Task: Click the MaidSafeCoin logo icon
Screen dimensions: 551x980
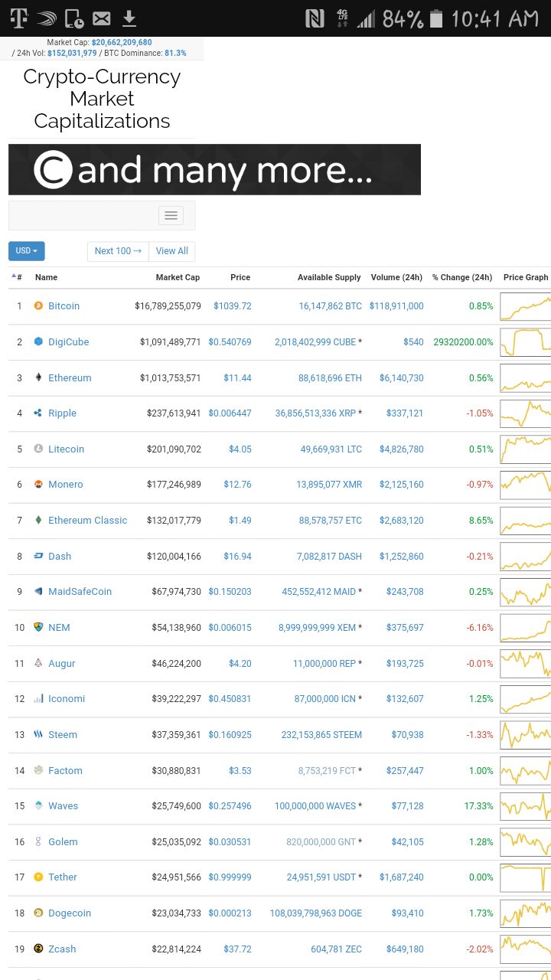Action: pyautogui.click(x=38, y=591)
